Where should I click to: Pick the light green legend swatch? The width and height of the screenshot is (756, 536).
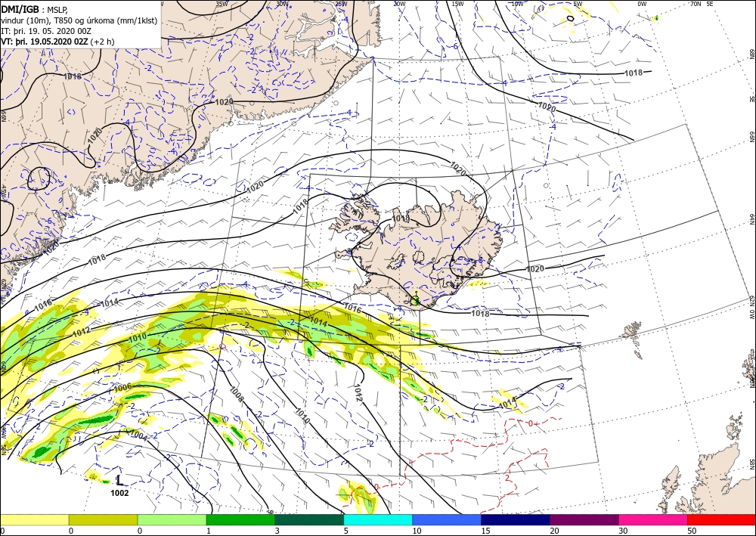click(x=172, y=519)
